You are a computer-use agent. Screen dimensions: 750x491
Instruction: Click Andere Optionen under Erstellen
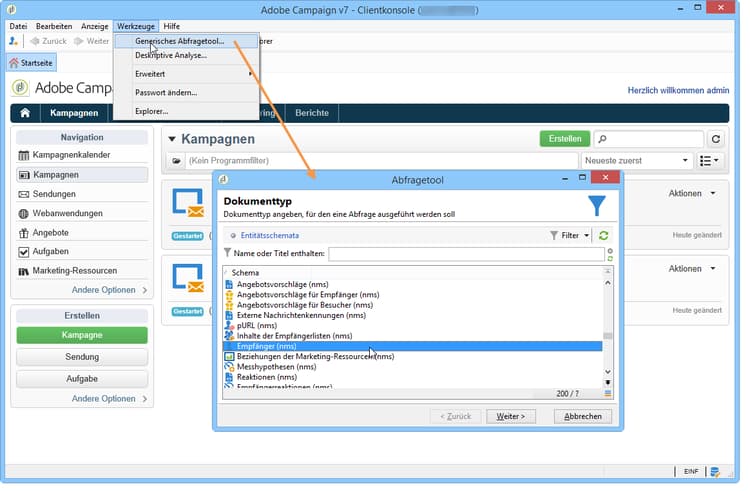pos(109,399)
